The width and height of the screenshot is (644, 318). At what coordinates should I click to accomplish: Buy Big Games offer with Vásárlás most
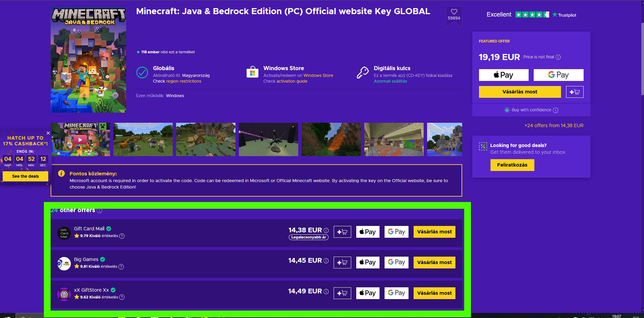[x=435, y=262]
